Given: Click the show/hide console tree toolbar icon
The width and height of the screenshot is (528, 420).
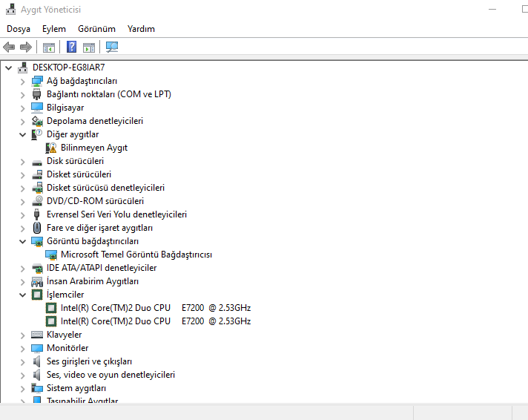Looking at the screenshot, I should point(49,47).
